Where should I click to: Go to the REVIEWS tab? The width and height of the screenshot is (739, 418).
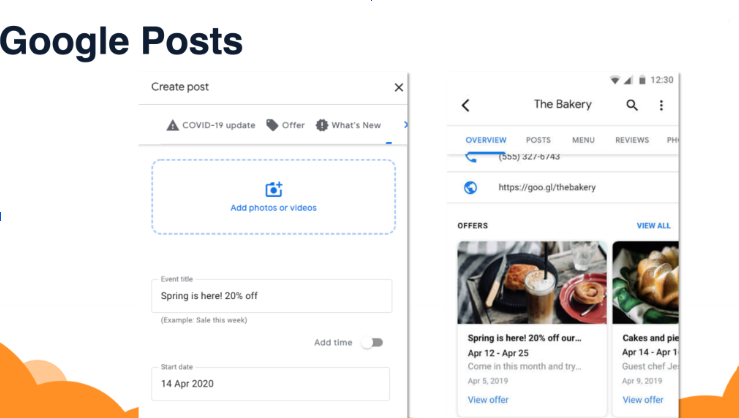632,140
